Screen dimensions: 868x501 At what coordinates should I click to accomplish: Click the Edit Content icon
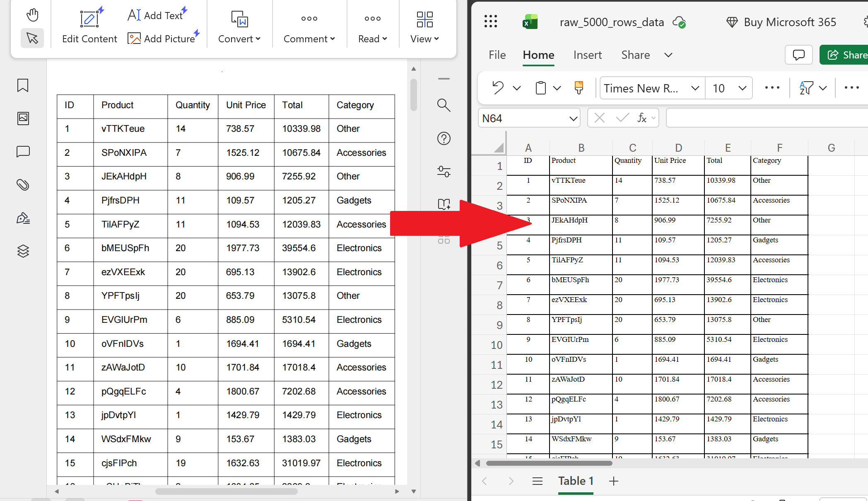pyautogui.click(x=89, y=19)
